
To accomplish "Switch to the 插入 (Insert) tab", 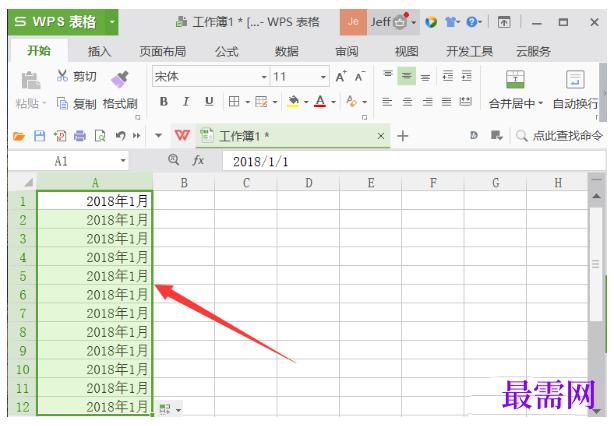I will (99, 51).
